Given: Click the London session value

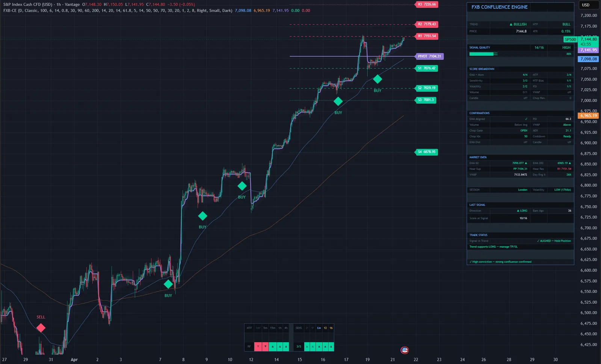Looking at the screenshot, I should tap(523, 190).
